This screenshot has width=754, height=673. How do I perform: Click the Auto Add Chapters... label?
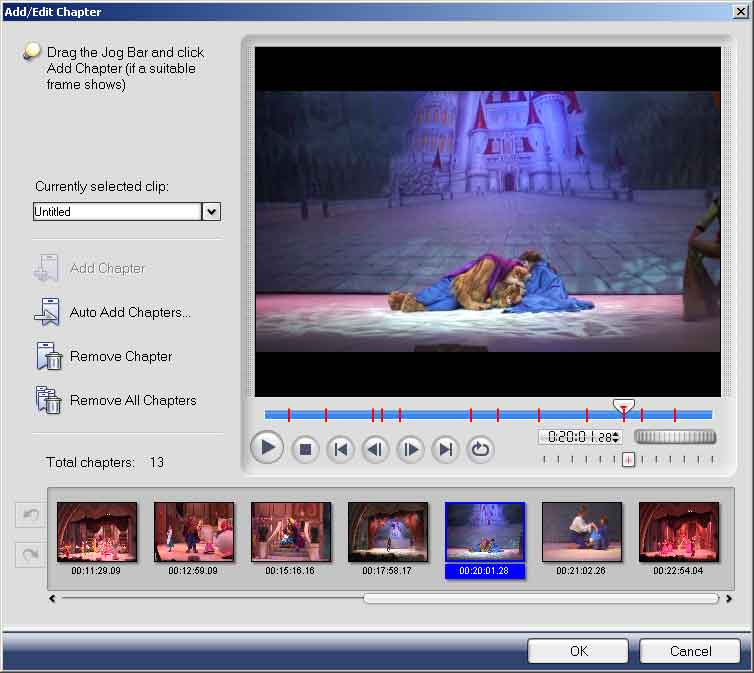tap(130, 312)
